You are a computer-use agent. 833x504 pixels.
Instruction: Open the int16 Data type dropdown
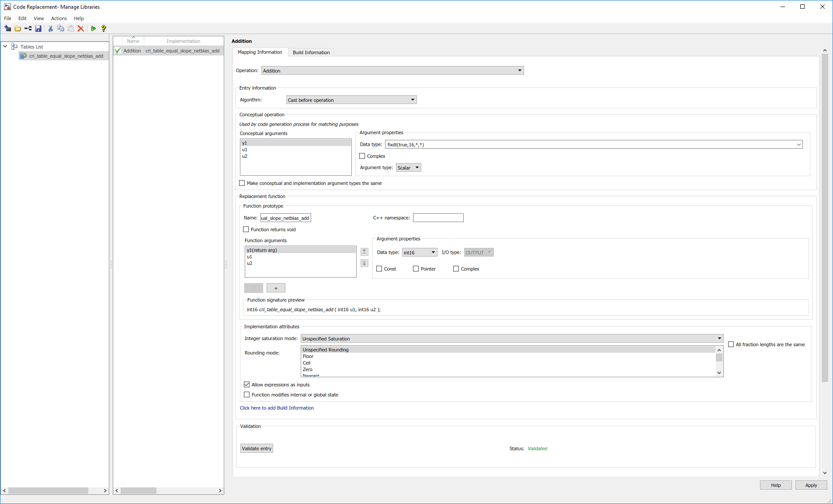pyautogui.click(x=420, y=253)
